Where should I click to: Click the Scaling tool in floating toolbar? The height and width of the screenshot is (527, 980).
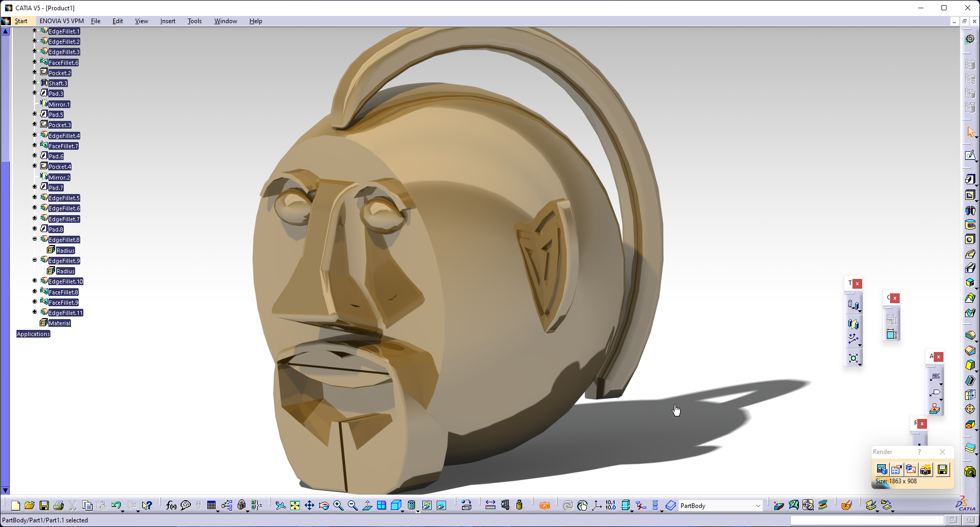point(853,358)
